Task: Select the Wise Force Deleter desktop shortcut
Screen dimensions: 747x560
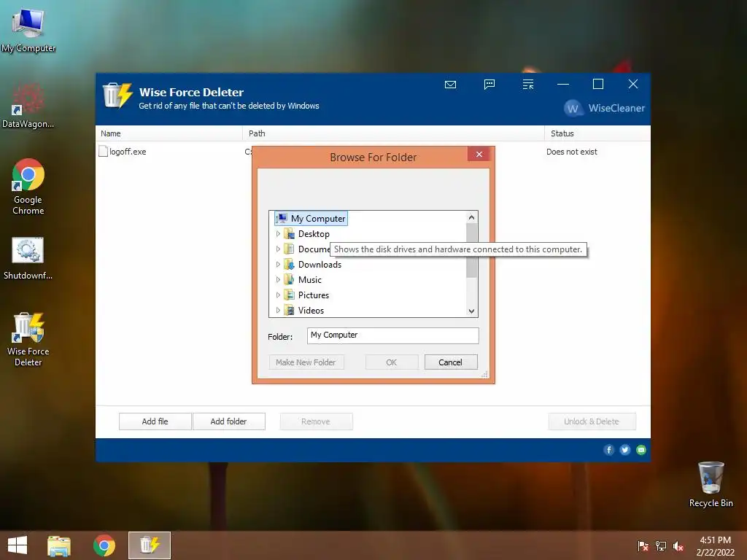Action: click(x=28, y=340)
